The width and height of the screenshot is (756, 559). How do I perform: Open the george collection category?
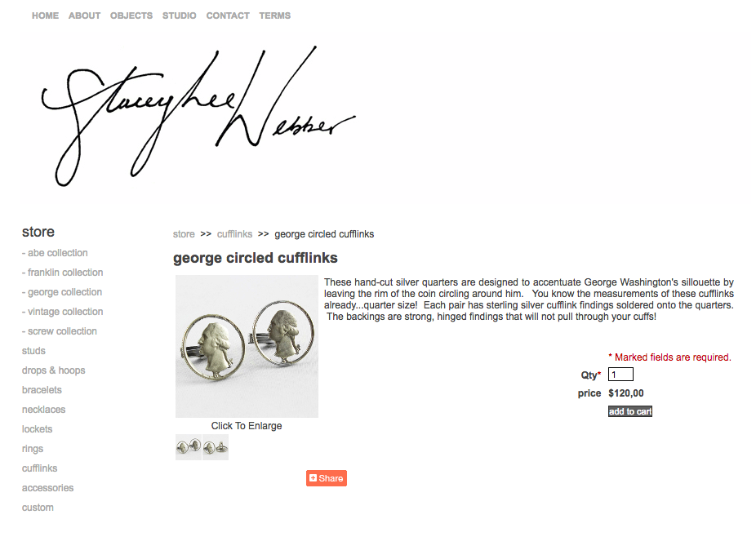62,292
